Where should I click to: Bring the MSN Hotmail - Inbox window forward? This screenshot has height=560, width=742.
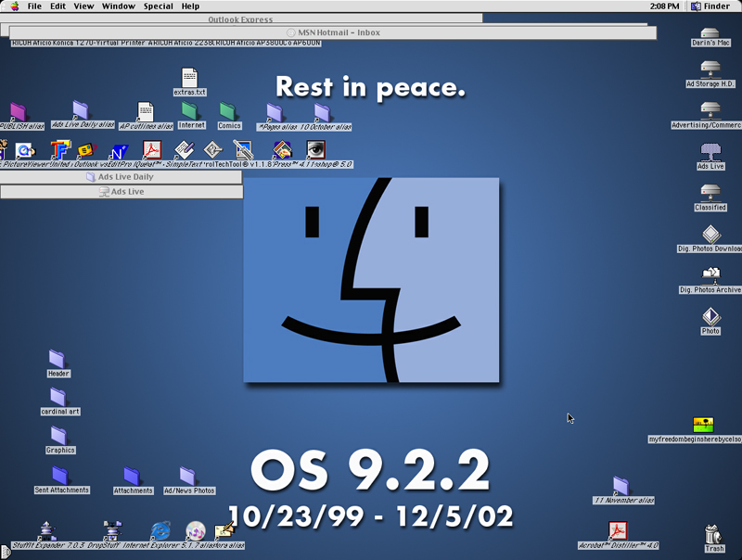click(x=333, y=32)
